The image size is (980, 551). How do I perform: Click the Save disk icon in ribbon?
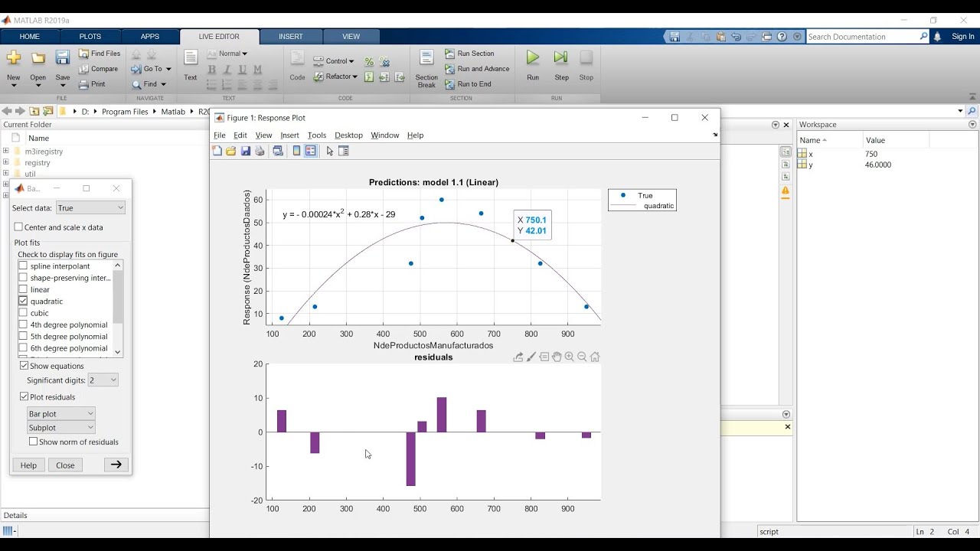pyautogui.click(x=63, y=58)
